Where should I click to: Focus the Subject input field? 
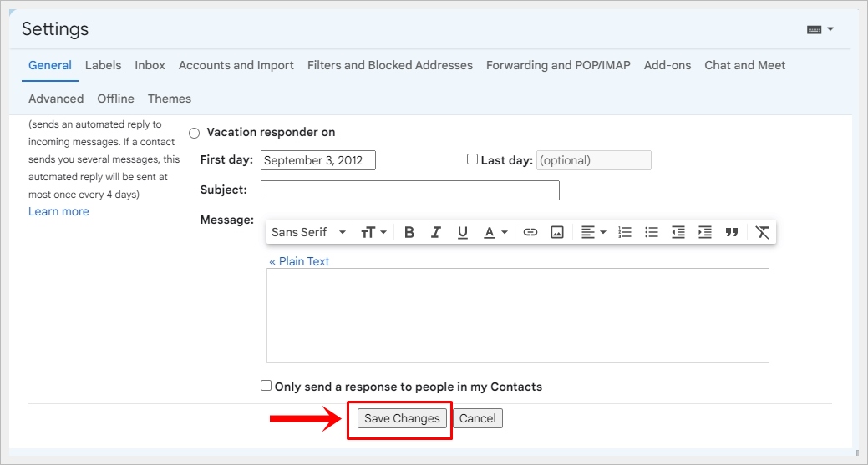(x=410, y=190)
